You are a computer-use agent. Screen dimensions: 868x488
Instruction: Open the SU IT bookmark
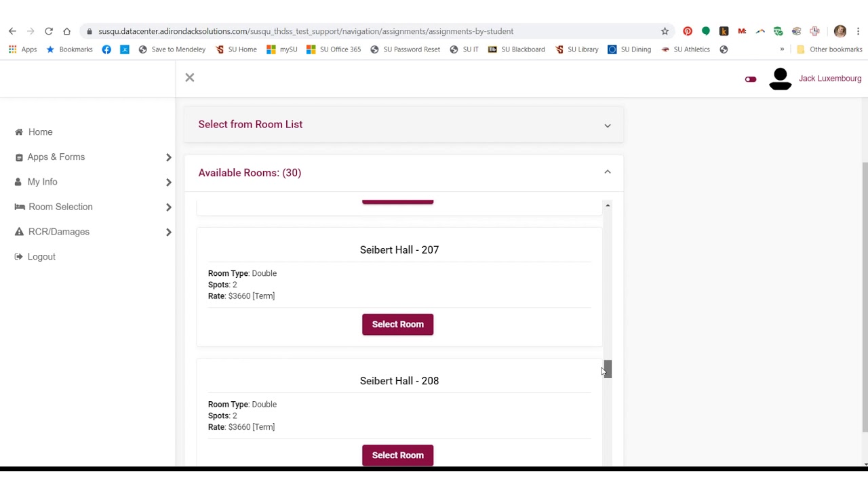tap(464, 49)
